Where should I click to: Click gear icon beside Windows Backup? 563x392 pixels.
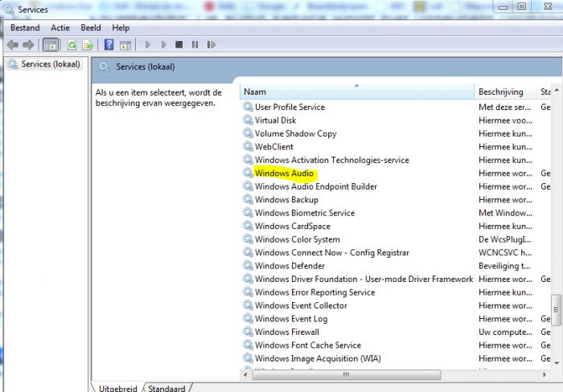(x=248, y=199)
